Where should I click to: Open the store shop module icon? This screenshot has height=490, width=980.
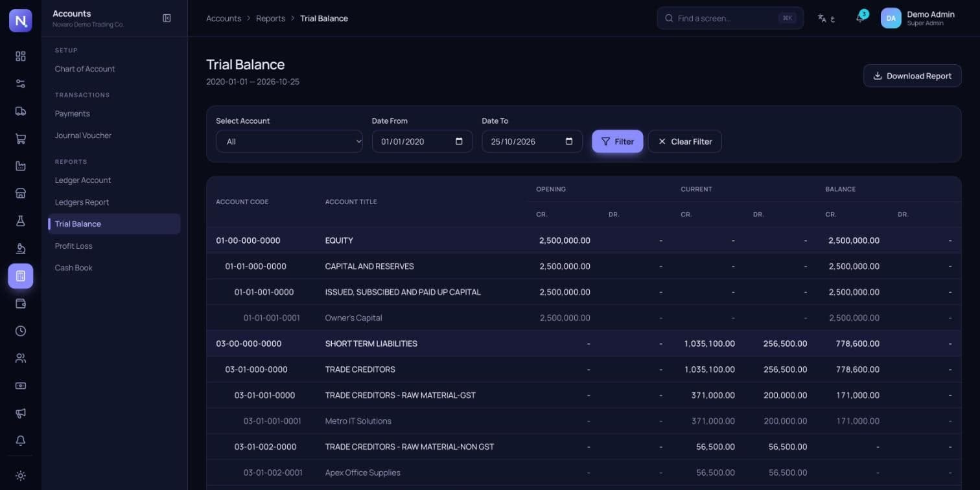click(21, 193)
